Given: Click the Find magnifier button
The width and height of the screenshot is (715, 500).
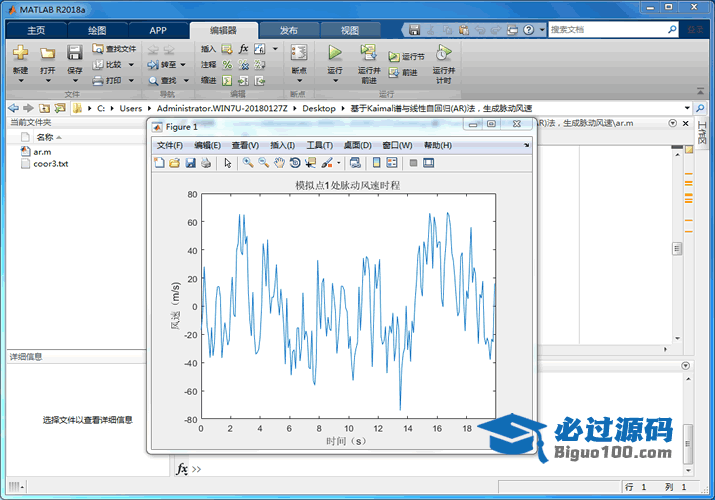Looking at the screenshot, I should (162, 81).
